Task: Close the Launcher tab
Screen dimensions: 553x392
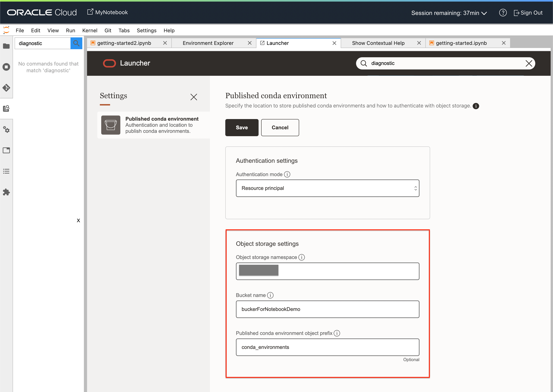Action: pos(334,43)
